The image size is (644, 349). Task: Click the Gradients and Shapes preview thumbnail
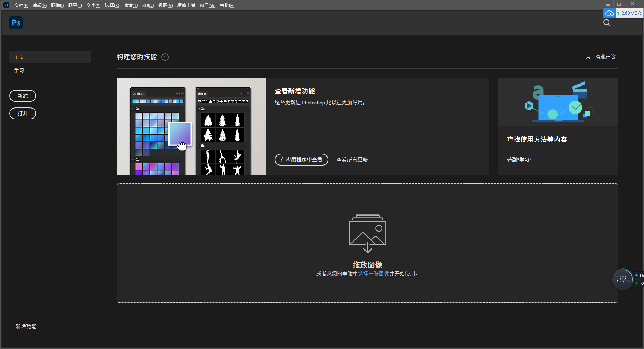(191, 126)
